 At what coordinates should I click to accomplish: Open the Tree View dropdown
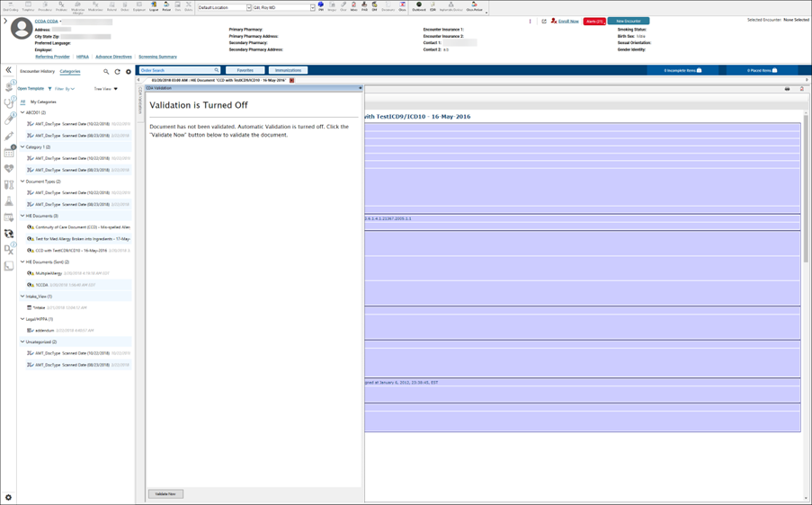click(x=105, y=89)
